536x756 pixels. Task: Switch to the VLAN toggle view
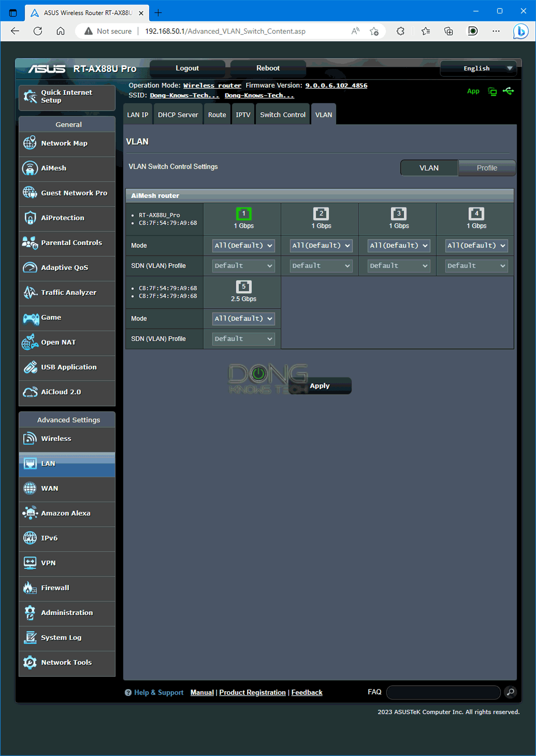429,168
